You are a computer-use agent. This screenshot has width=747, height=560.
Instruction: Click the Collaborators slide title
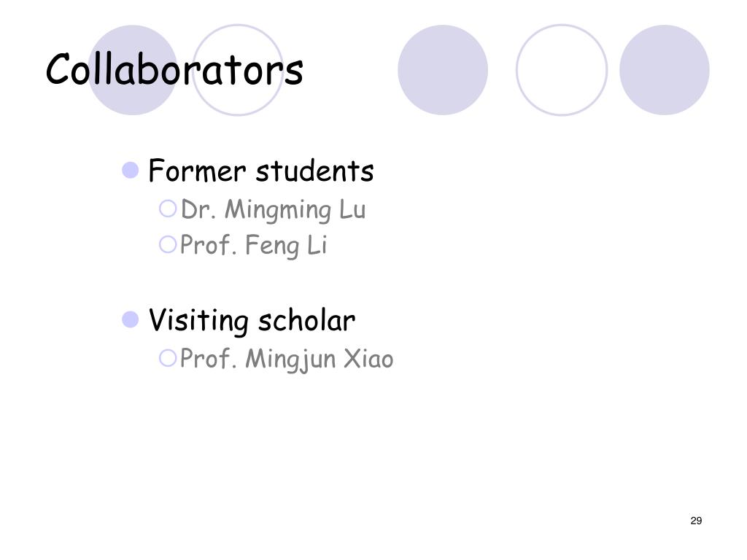click(x=174, y=69)
